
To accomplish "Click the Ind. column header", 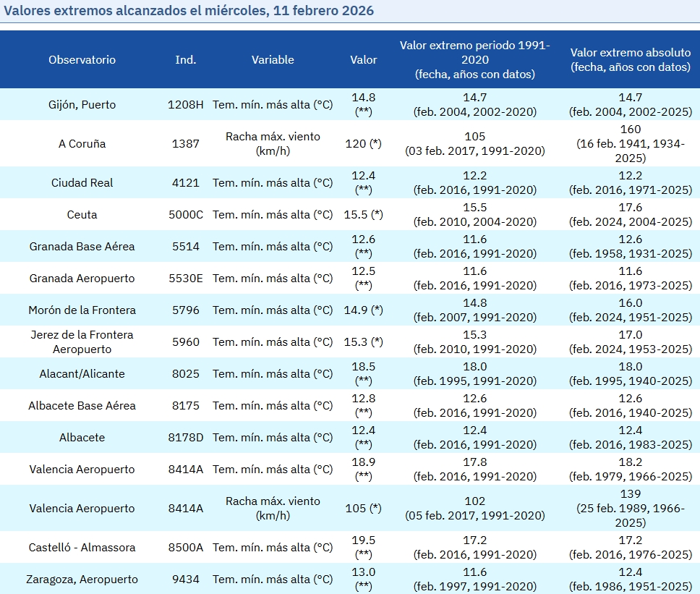I will click(186, 60).
